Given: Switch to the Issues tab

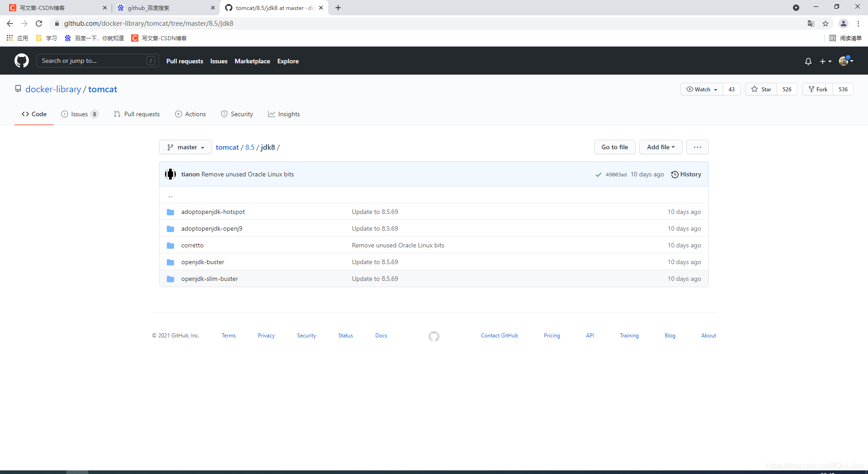Looking at the screenshot, I should point(80,114).
